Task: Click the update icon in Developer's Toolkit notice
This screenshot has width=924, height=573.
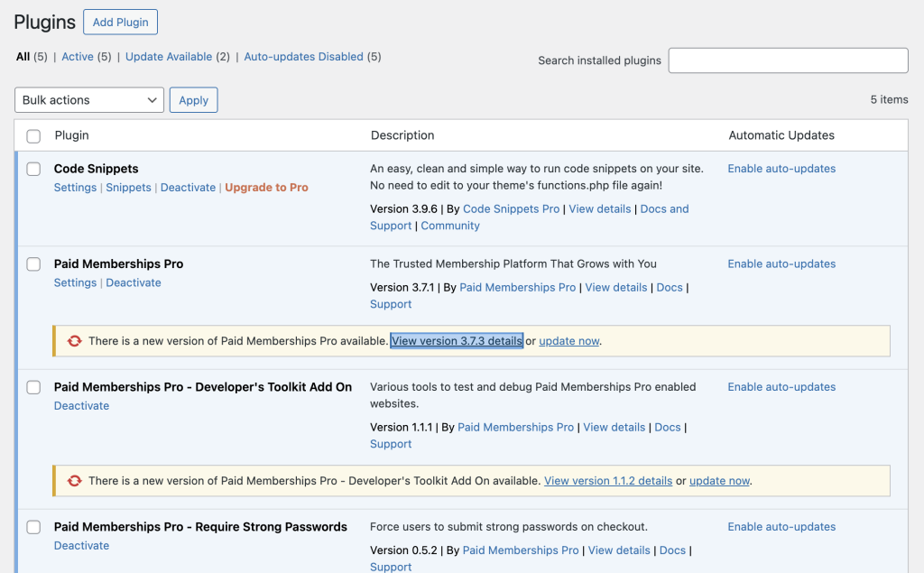Action: (x=74, y=480)
